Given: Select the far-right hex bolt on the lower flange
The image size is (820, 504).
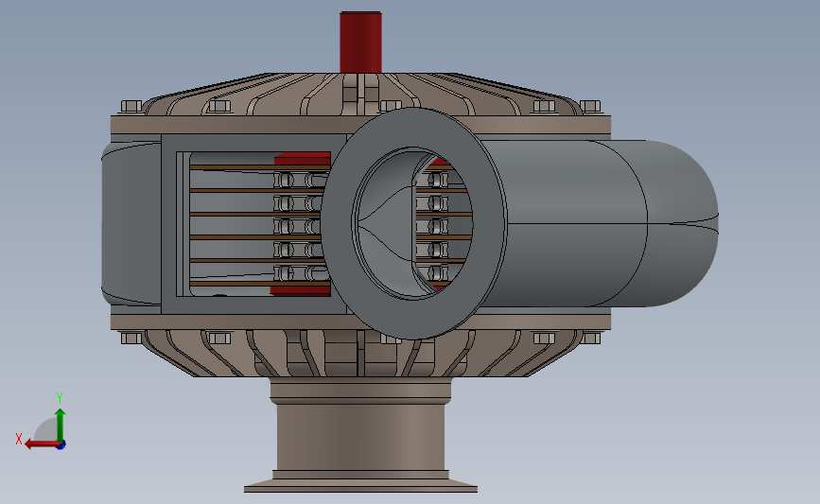Looking at the screenshot, I should pyautogui.click(x=590, y=338).
